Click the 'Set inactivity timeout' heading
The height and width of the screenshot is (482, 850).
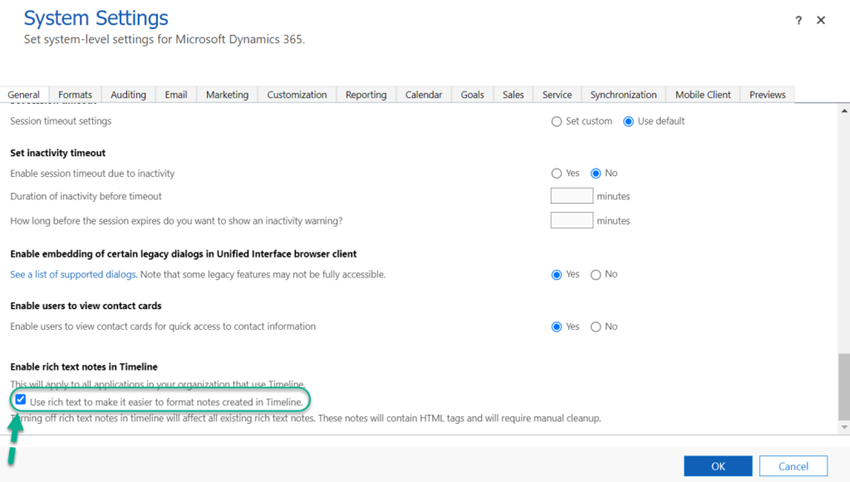click(58, 153)
